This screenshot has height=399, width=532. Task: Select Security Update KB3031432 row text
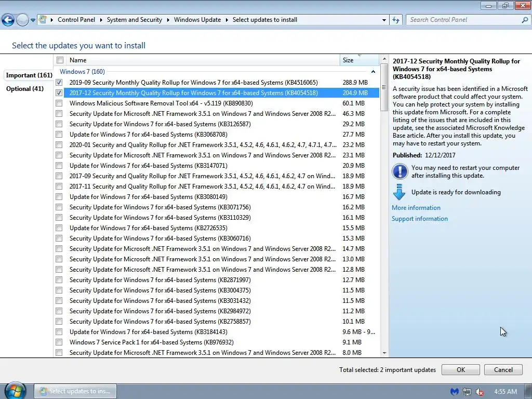(x=160, y=301)
